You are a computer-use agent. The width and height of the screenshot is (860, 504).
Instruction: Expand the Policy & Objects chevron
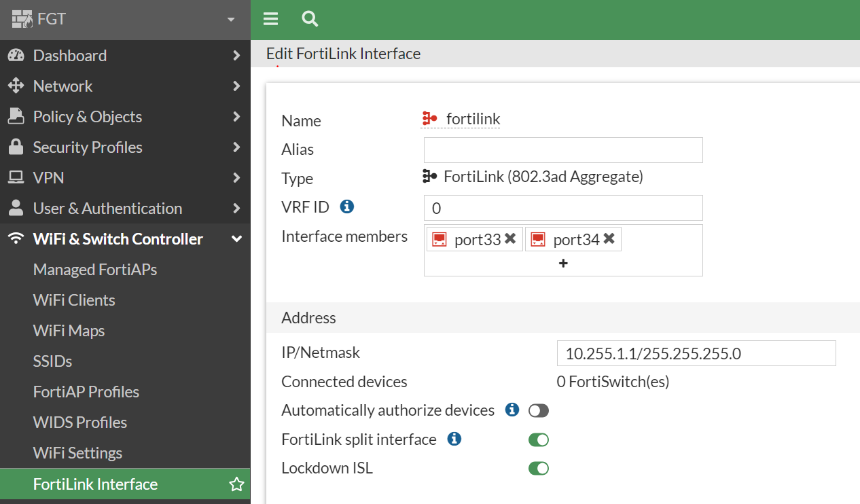[236, 116]
